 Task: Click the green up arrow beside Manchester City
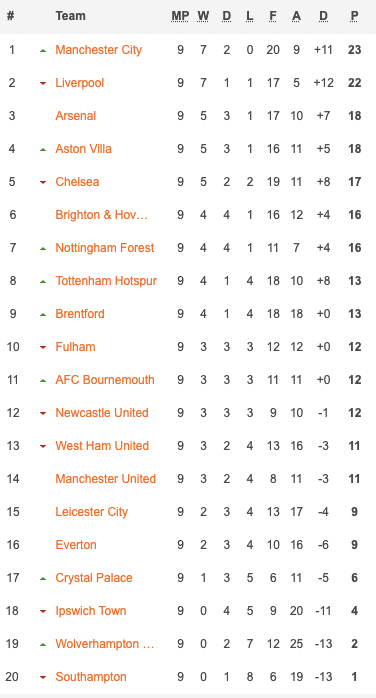[x=43, y=51]
